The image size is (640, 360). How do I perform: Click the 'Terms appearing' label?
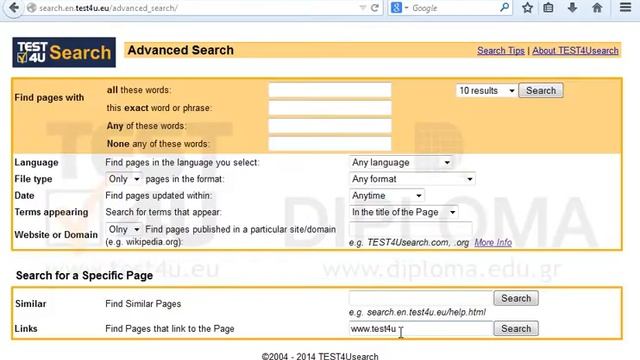[51, 212]
